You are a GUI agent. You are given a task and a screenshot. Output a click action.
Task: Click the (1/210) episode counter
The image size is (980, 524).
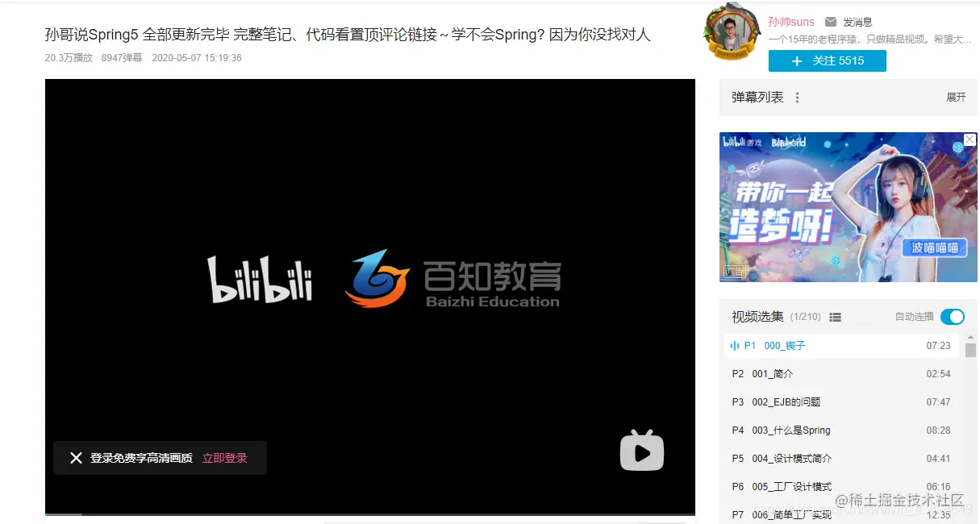tap(805, 318)
